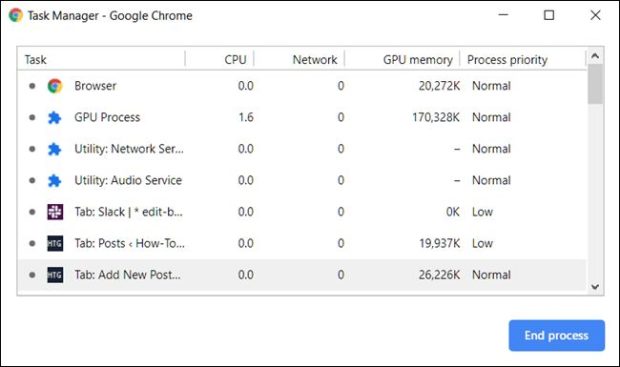Image resolution: width=620 pixels, height=367 pixels.
Task: Click the scrollbar up arrow
Action: pyautogui.click(x=595, y=56)
